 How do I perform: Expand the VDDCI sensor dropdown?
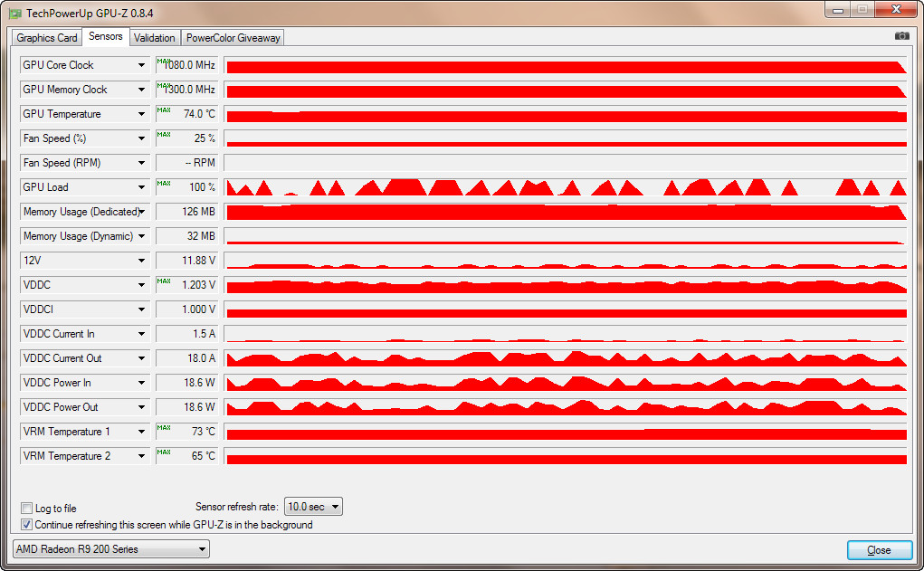[x=141, y=309]
